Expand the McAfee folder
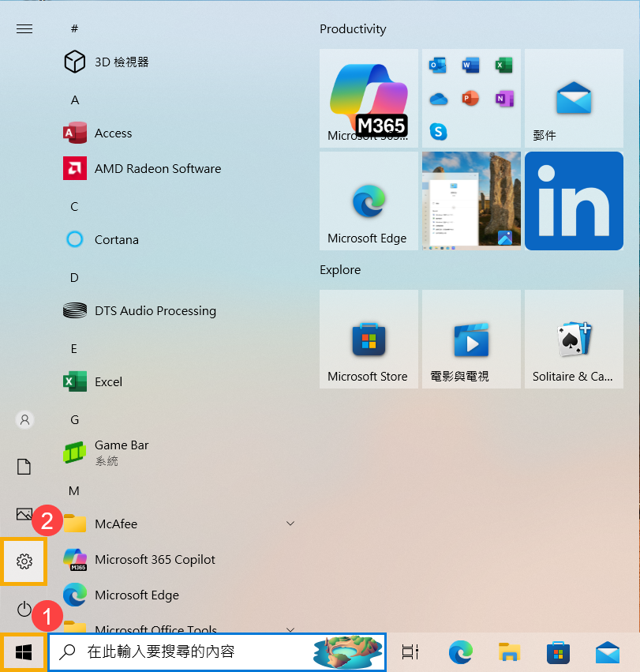 [178, 524]
